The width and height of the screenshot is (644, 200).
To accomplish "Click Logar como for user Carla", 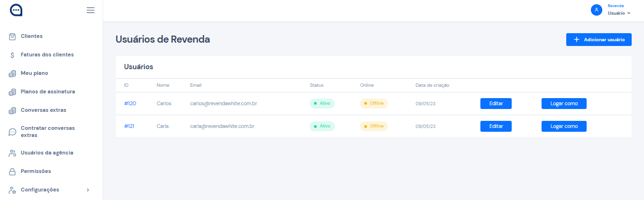I will click(x=564, y=127).
